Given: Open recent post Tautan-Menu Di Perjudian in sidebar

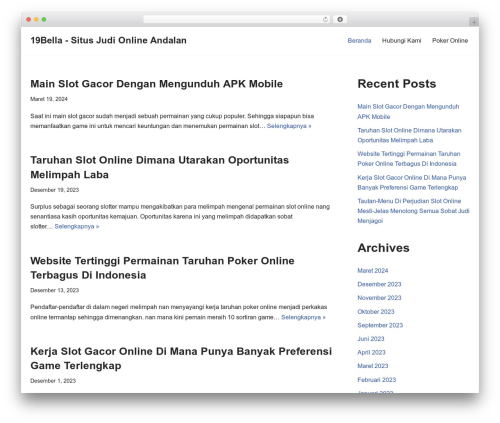Looking at the screenshot, I should [x=413, y=211].
